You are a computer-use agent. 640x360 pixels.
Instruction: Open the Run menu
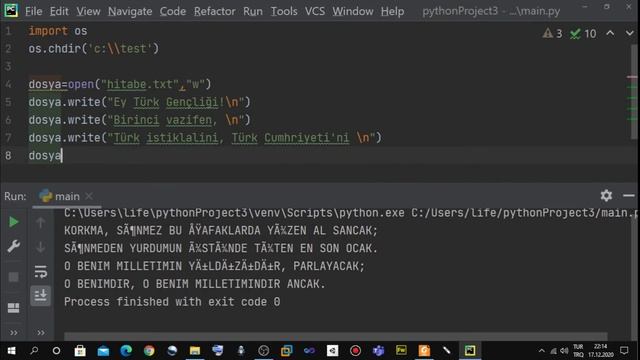(253, 11)
